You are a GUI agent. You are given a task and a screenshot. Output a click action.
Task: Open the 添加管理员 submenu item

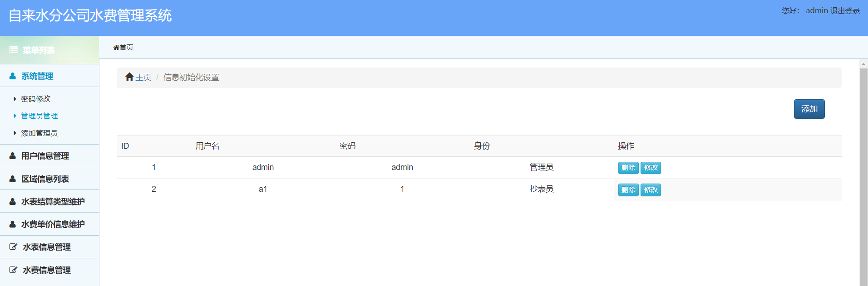(x=39, y=133)
